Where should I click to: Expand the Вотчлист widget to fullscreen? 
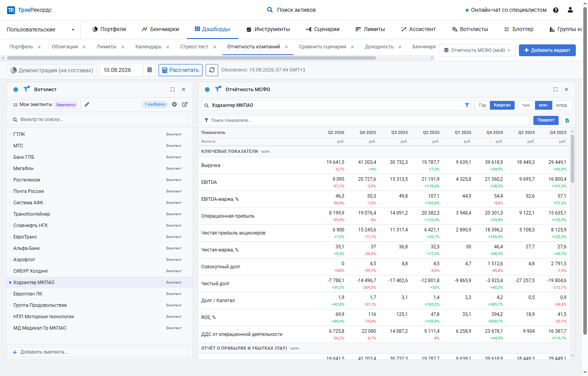173,90
